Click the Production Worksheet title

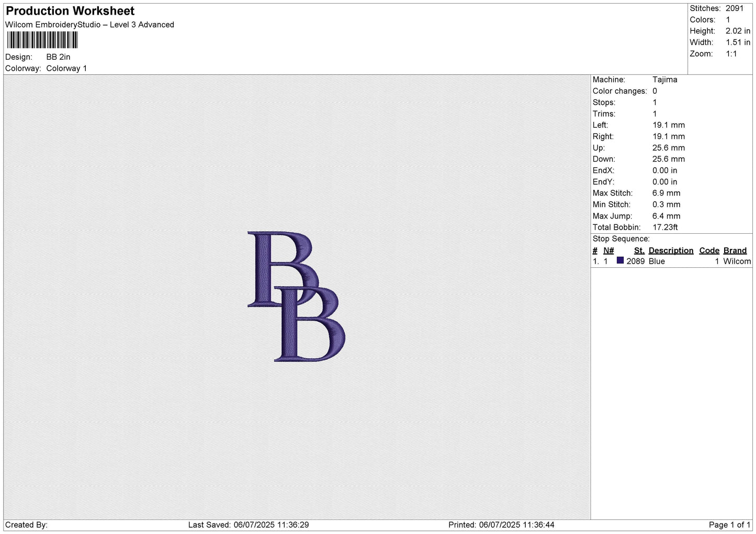tap(70, 11)
